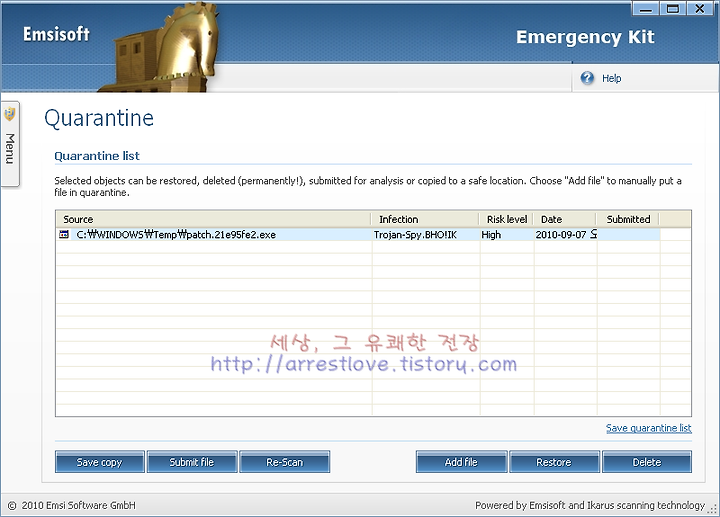720x517 pixels.
Task: Delete the selected quarantine entry
Action: click(647, 462)
